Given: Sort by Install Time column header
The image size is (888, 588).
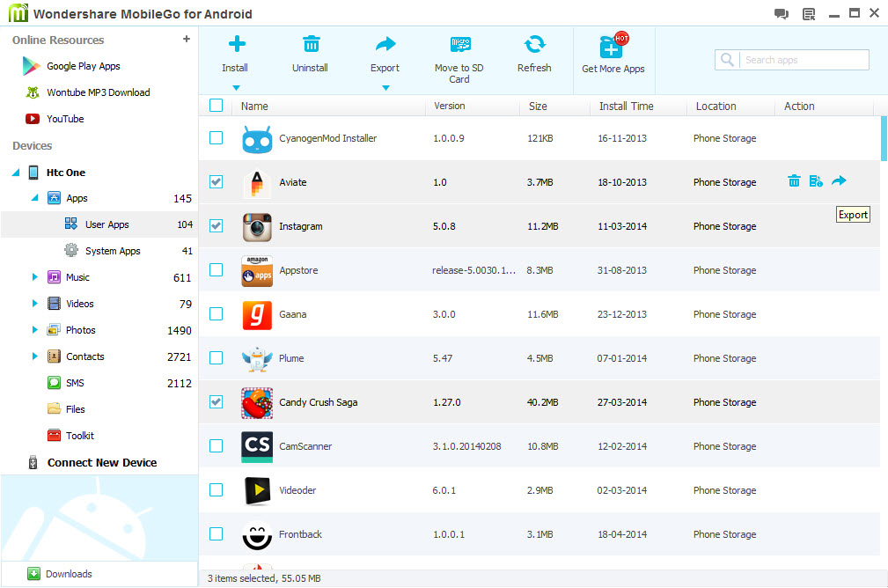Looking at the screenshot, I should pos(626,106).
